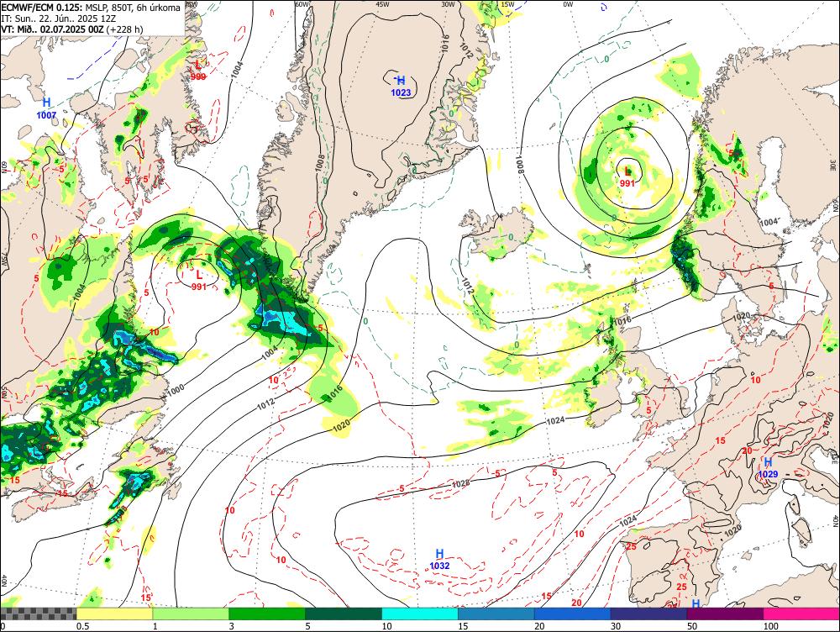Click the 1024 isobar label northwest of Spain
Image resolution: width=840 pixels, height=632 pixels.
tap(627, 520)
